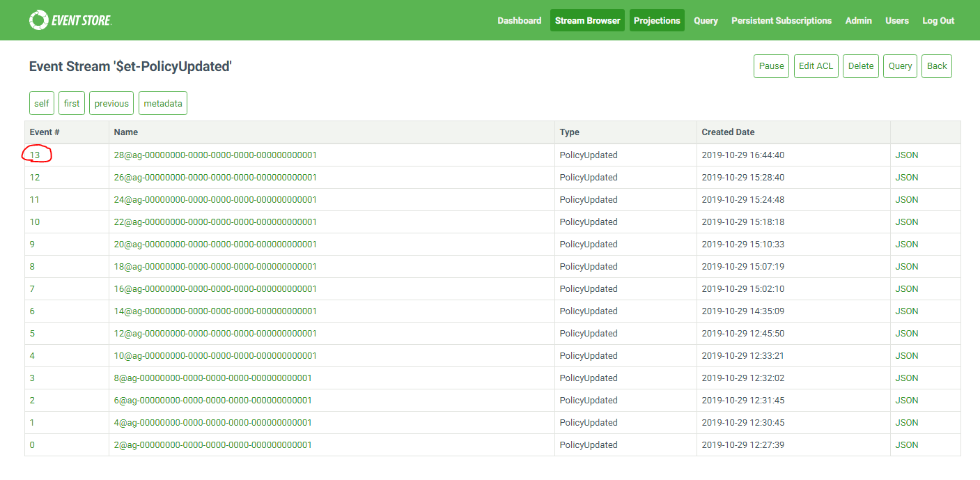Switch to the Dashboard view
This screenshot has width=980, height=480.
pos(520,20)
